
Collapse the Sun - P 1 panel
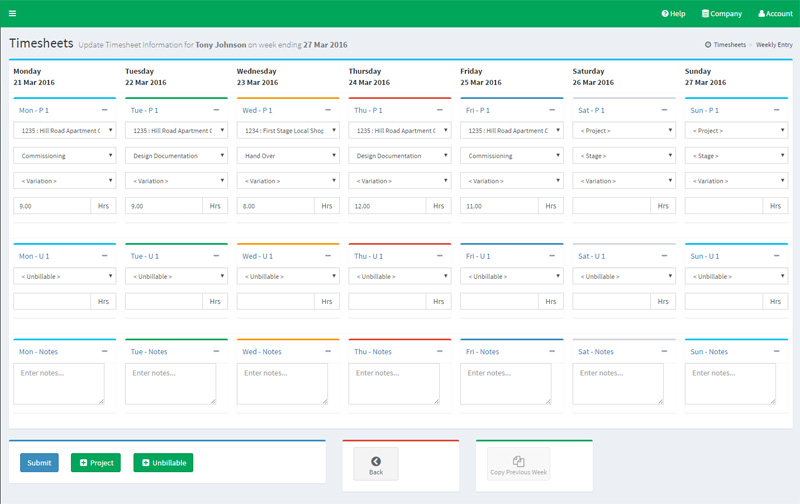coord(777,110)
